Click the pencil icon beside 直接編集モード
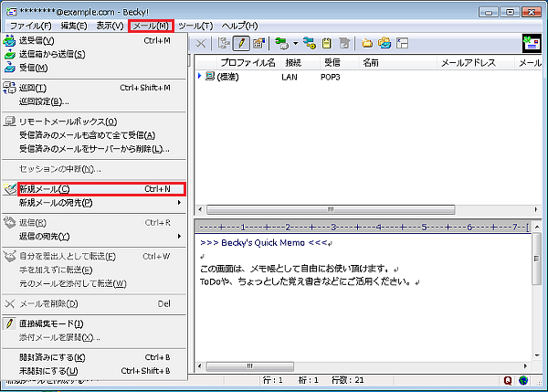The width and height of the screenshot is (548, 392). [9, 323]
